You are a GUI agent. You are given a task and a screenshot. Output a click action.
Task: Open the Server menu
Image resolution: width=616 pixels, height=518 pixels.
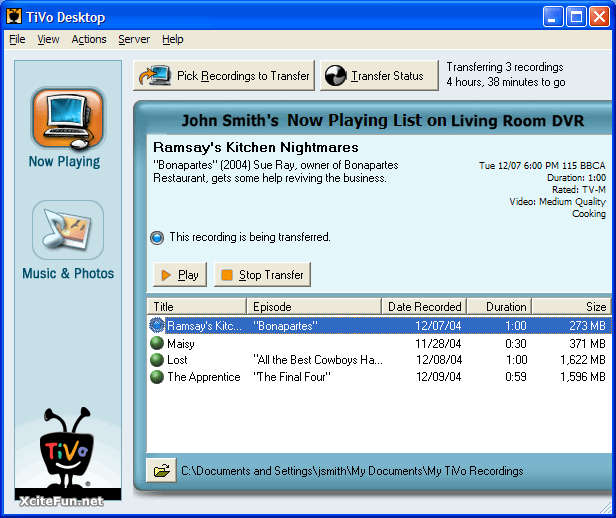(134, 39)
